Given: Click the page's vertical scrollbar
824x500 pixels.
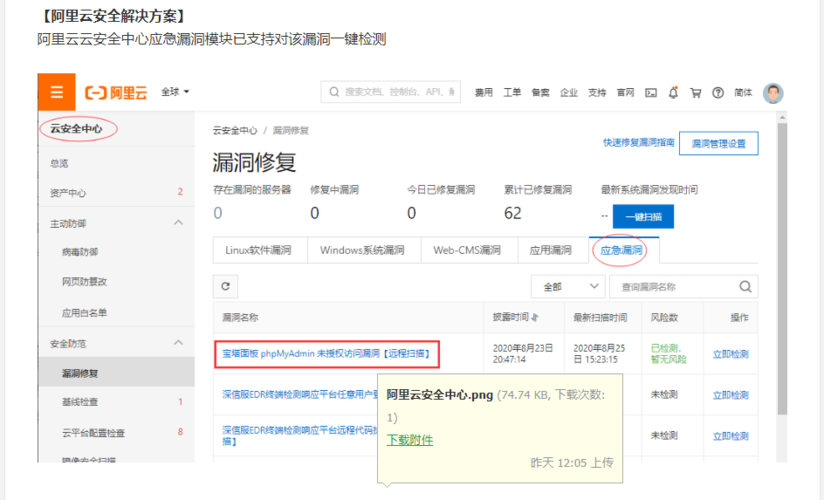Looking at the screenshot, I should [782, 268].
